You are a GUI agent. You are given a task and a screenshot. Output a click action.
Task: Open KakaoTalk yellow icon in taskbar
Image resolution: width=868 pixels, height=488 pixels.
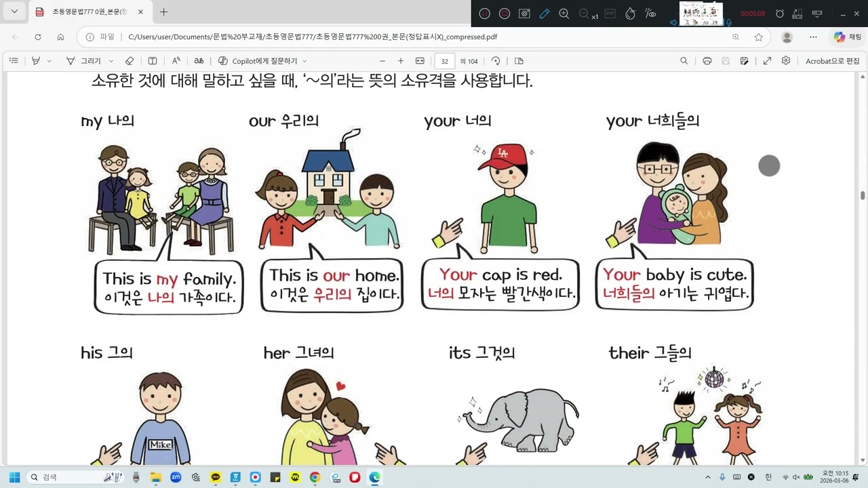click(x=216, y=477)
